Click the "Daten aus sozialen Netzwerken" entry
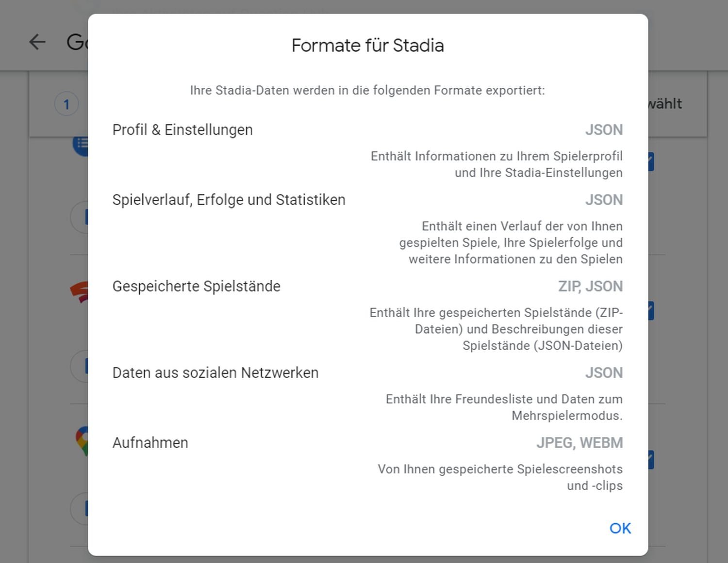Screen dimensions: 728x563 coord(215,373)
